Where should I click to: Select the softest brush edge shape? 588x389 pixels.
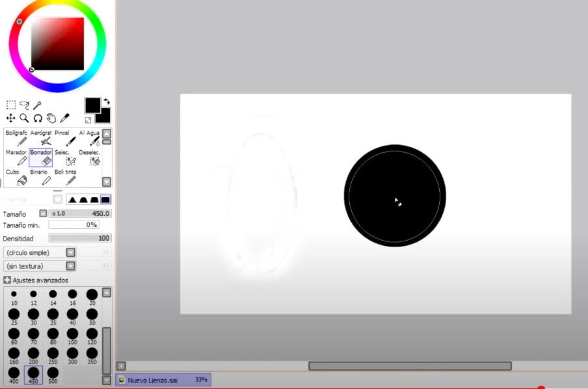(x=72, y=200)
